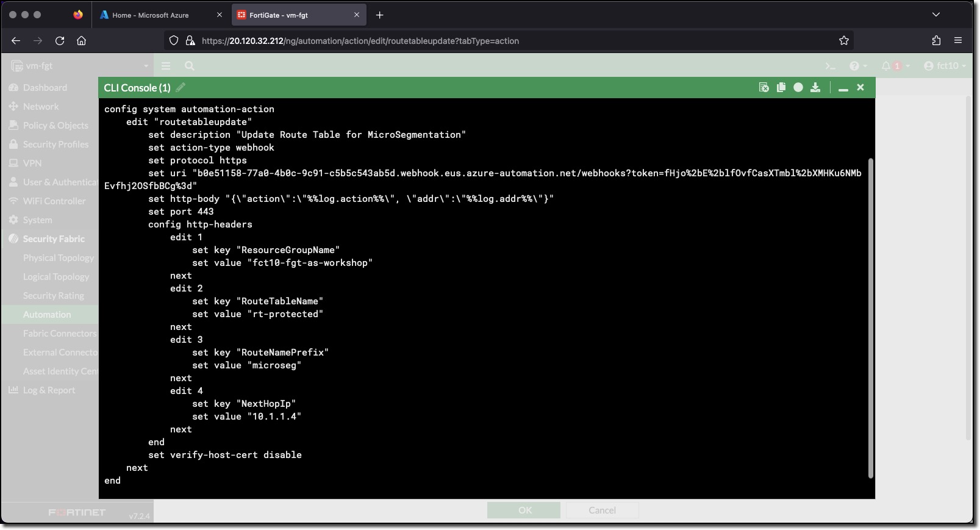Viewport: 980px width, 530px height.
Task: Open CLI terminal icon in FortiGate header
Action: [x=830, y=66]
